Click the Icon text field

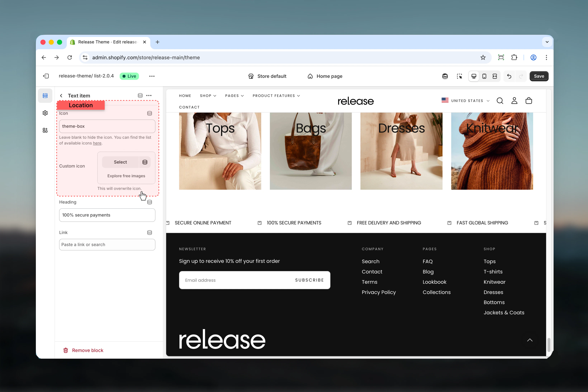(x=107, y=126)
